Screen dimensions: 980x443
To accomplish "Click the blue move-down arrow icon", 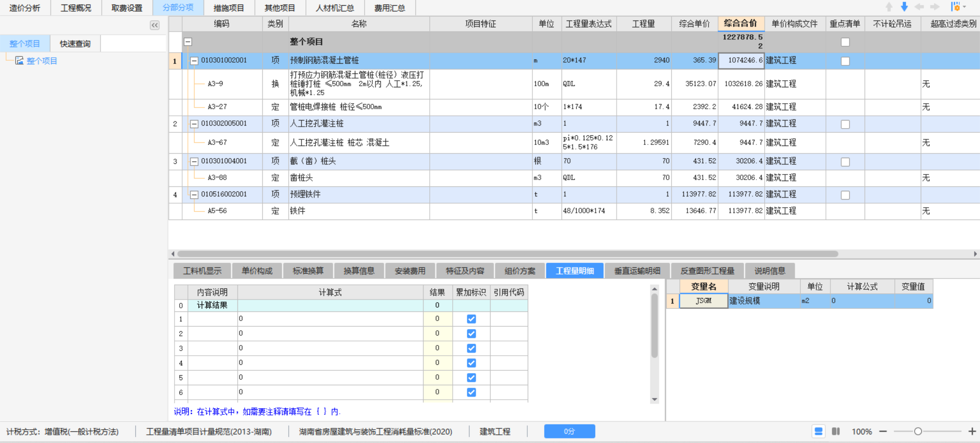I will pos(904,7).
